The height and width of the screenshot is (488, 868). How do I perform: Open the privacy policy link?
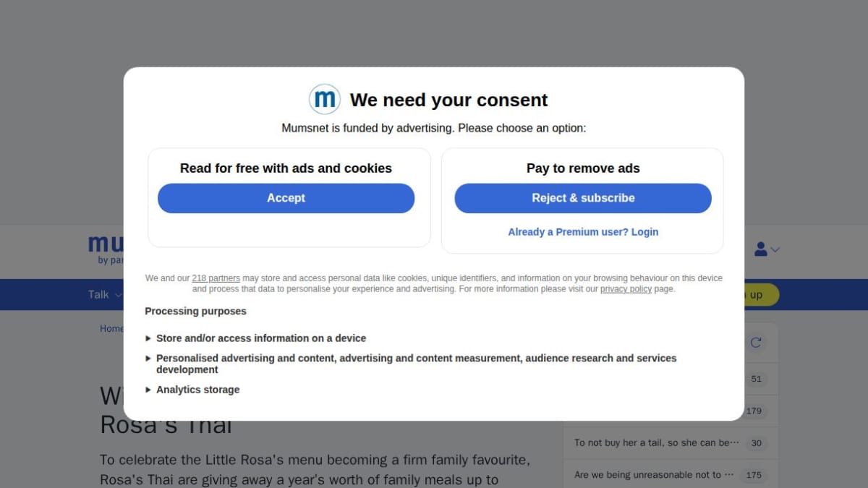[x=626, y=289]
